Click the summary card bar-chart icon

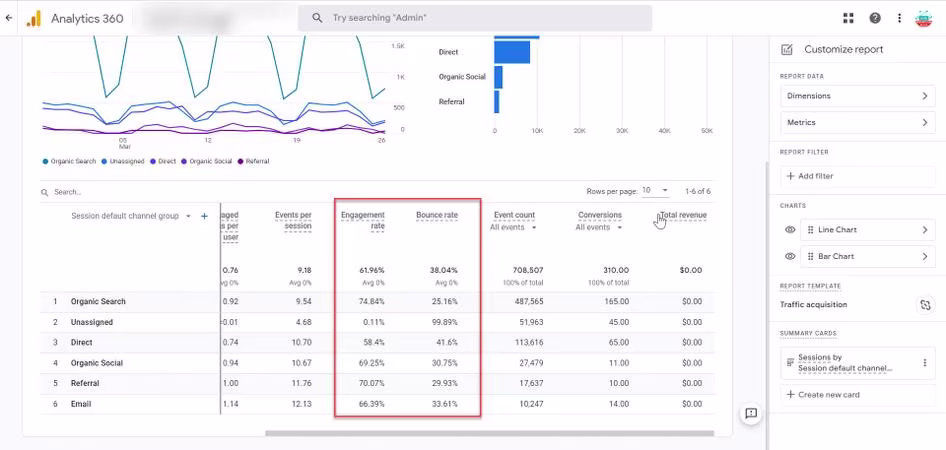click(790, 363)
